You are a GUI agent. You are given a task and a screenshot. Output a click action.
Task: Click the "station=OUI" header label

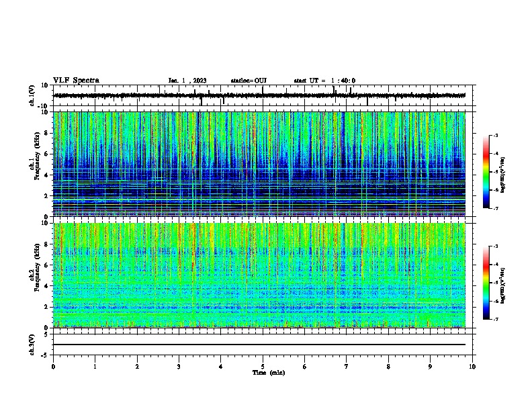[249, 81]
